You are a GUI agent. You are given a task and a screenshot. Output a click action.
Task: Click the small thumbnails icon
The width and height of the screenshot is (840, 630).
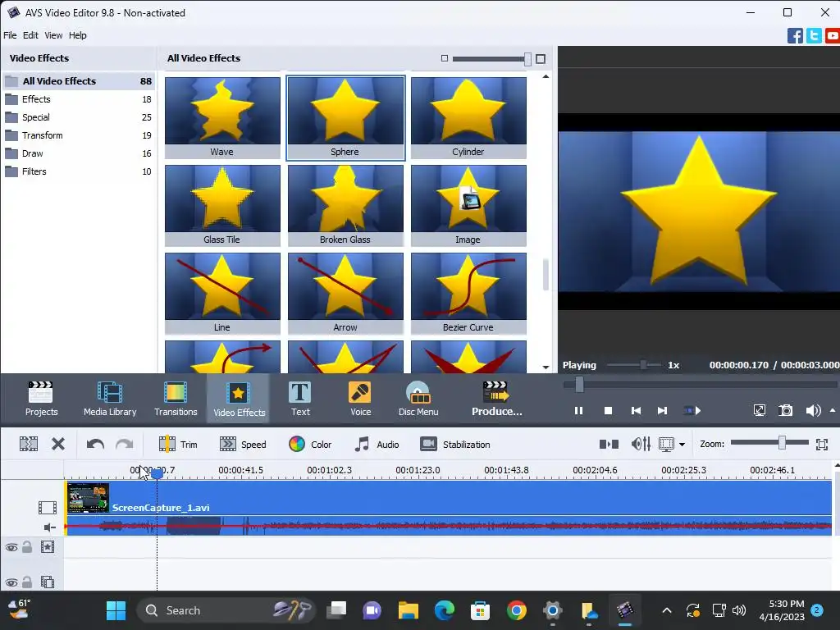coord(444,58)
